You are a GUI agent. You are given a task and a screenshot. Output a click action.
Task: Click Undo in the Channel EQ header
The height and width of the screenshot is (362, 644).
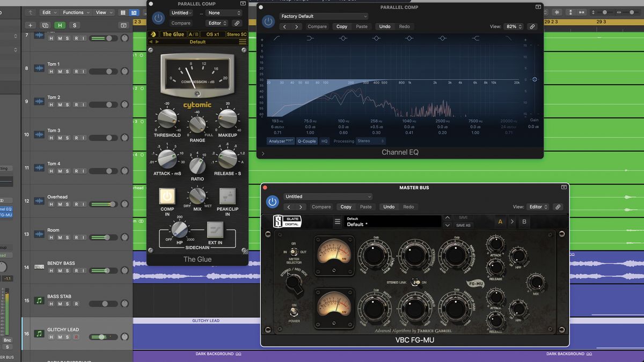[x=388, y=26]
